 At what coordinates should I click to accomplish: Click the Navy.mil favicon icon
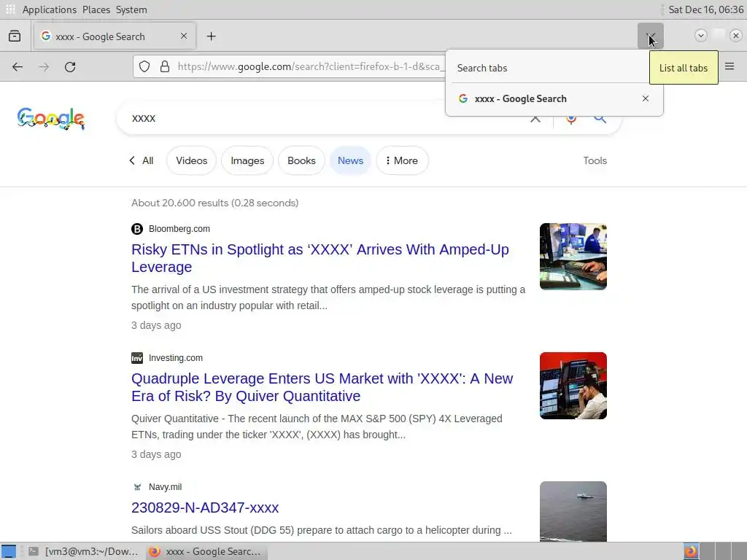(137, 487)
